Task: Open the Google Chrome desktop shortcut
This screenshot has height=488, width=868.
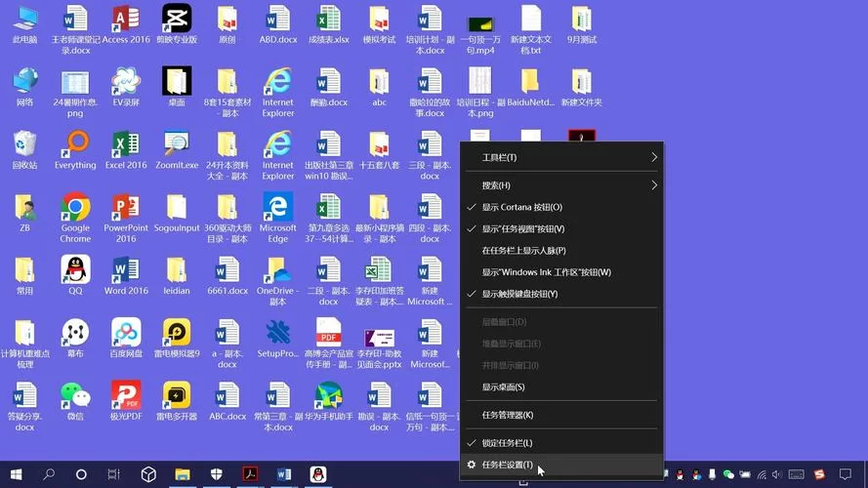Action: 75,207
